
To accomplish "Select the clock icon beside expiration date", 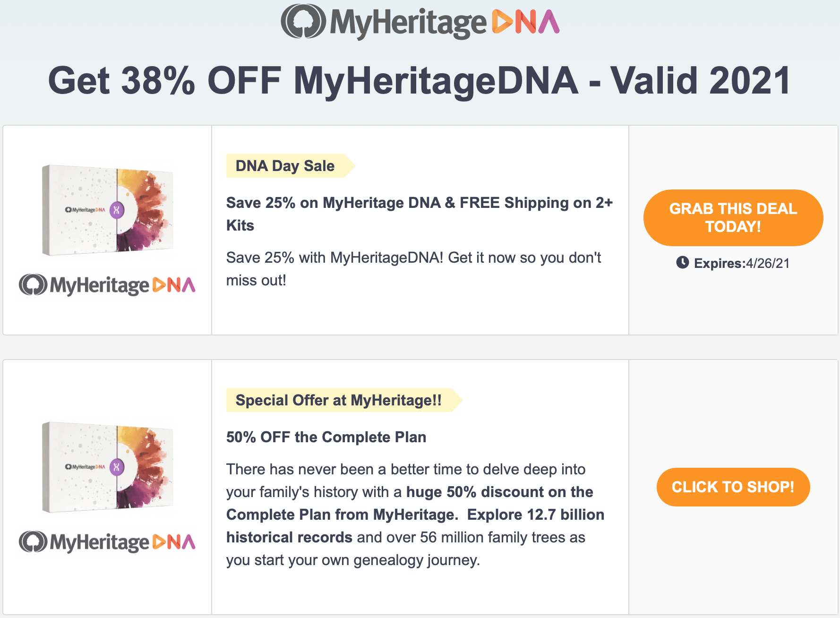I will click(x=683, y=264).
